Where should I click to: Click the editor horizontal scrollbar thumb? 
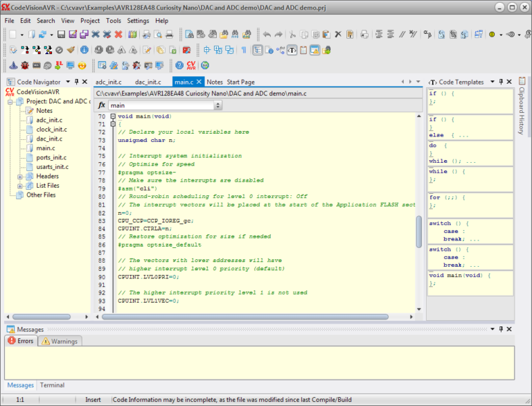(245, 317)
